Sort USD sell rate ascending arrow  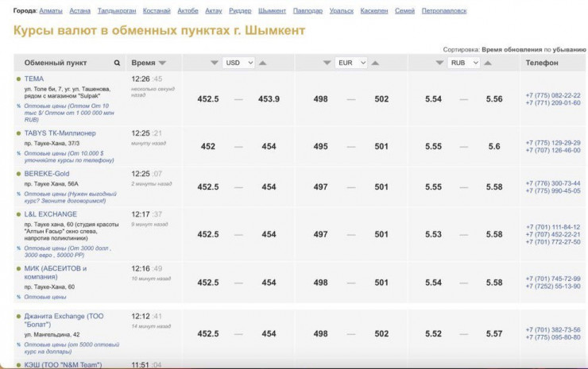tap(263, 63)
